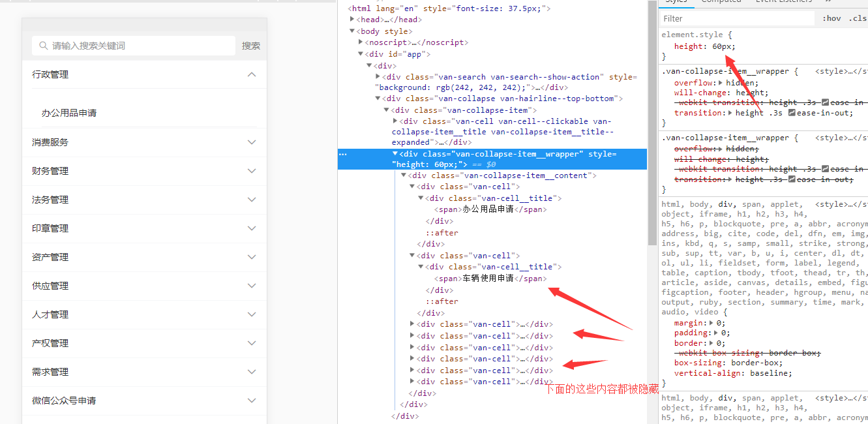Collapse the van-collapse-item div node

coord(386,110)
